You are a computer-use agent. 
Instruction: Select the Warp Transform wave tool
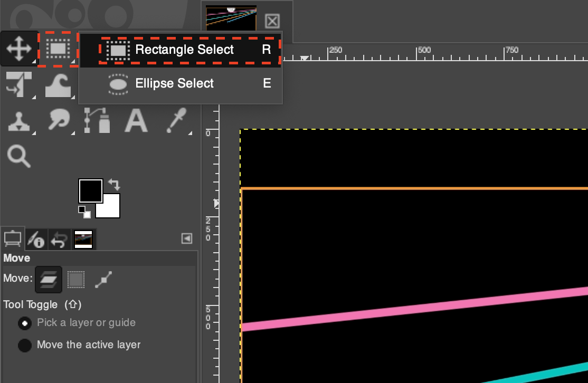click(58, 84)
